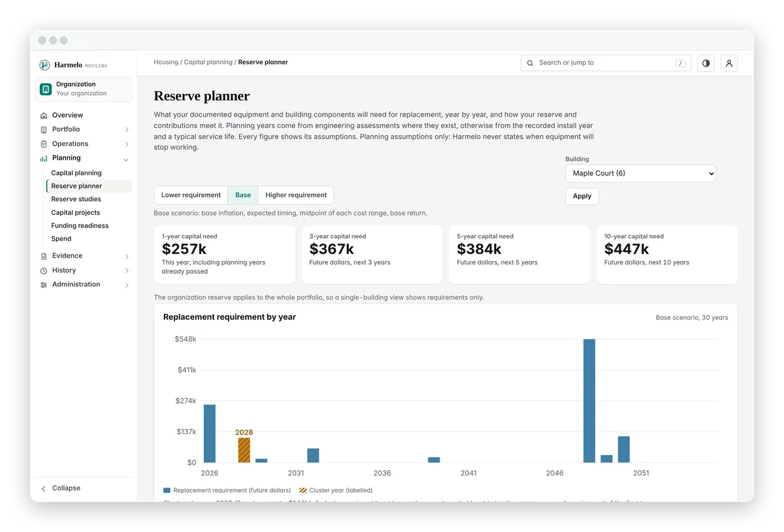Click the search magnifier icon
This screenshot has height=532, width=784.
[x=530, y=63]
